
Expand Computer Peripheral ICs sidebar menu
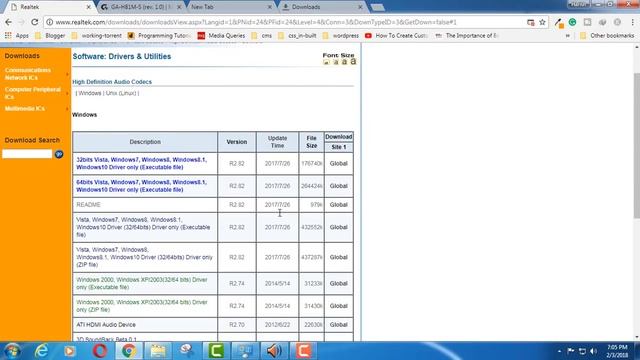coord(35,93)
